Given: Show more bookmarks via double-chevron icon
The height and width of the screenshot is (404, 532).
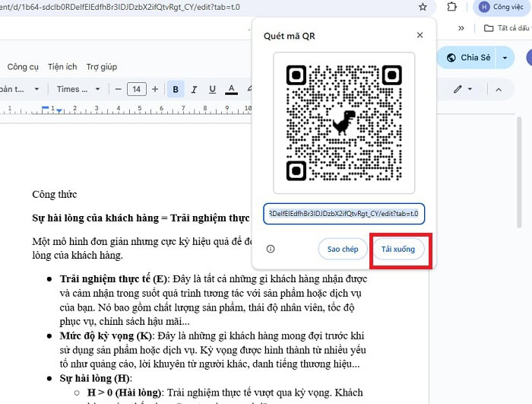Looking at the screenshot, I should coord(461,28).
